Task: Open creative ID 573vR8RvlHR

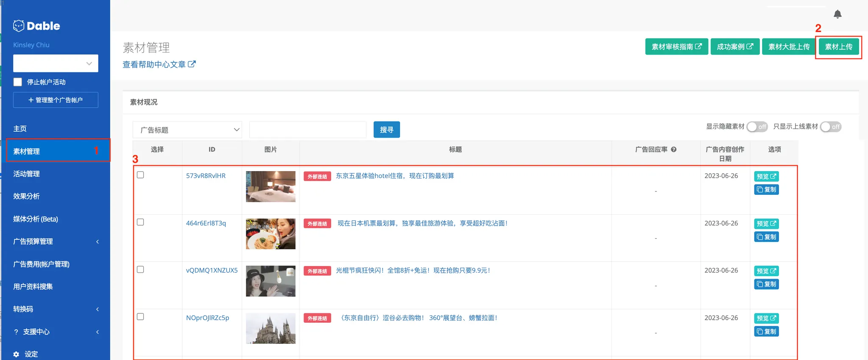Action: click(206, 176)
